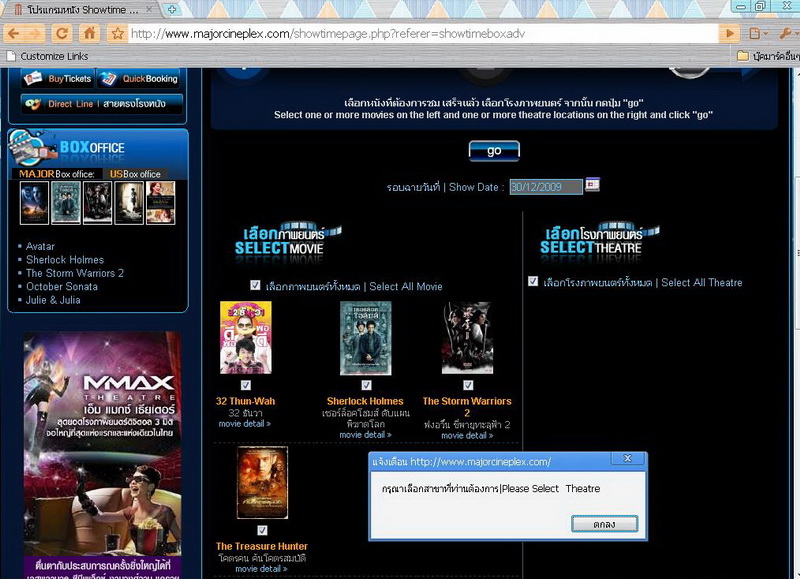Open the browser home page icon
Viewport: 800px width, 579px height.
pyautogui.click(x=89, y=34)
